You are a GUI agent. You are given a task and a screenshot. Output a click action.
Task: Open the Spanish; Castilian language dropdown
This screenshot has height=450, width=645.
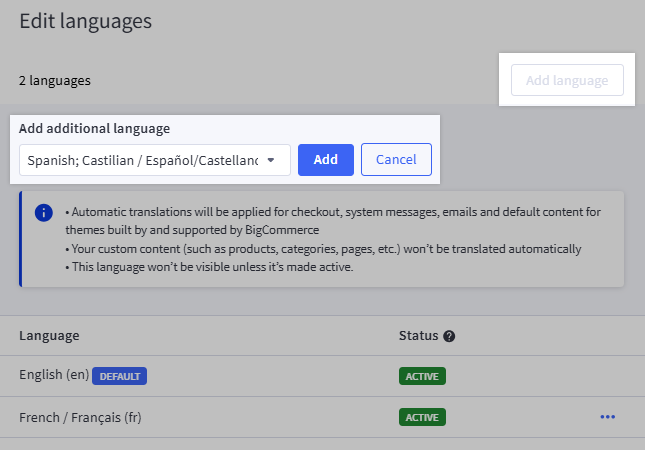coord(155,160)
